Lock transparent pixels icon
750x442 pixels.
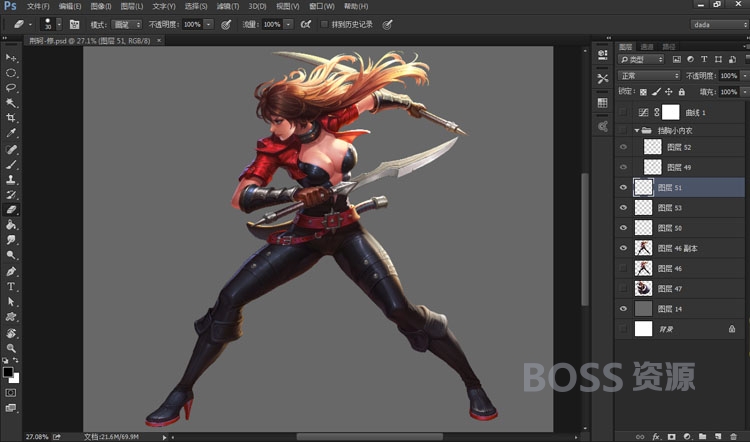pos(643,92)
